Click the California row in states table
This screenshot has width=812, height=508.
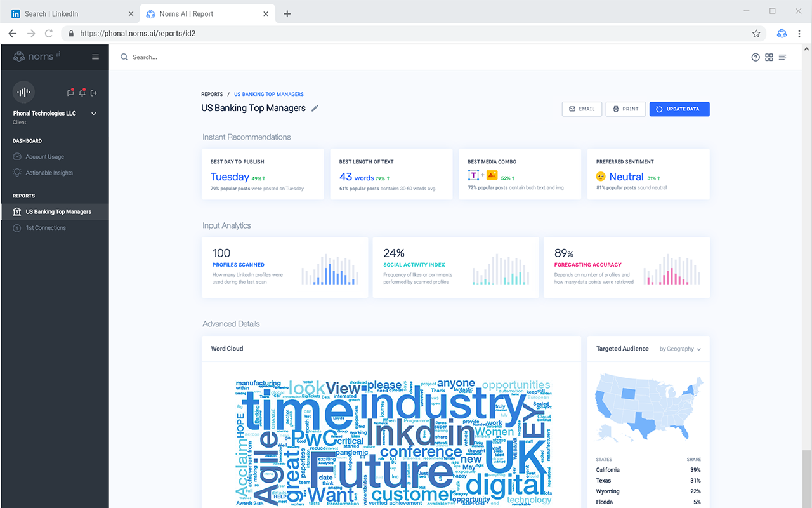[648, 470]
